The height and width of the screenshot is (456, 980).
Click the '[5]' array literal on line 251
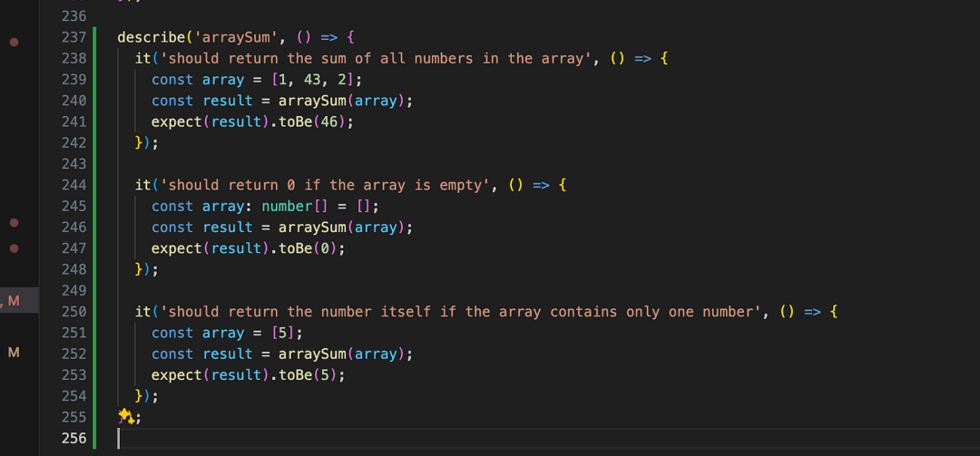tap(283, 333)
